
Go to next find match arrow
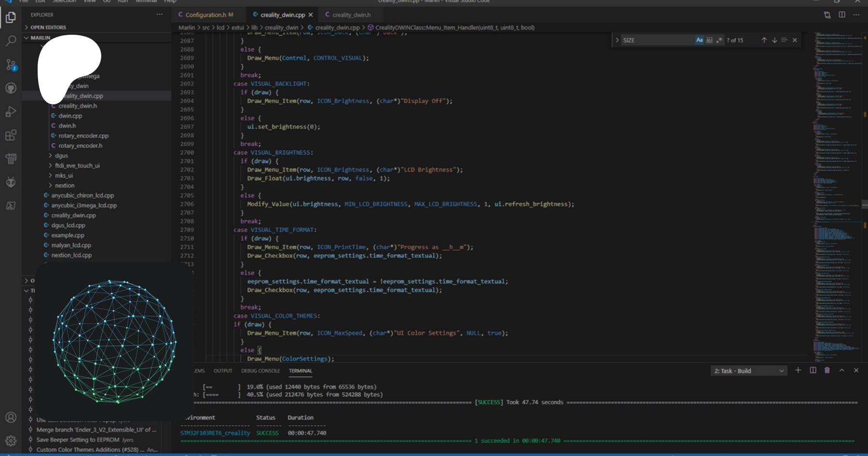[774, 41]
